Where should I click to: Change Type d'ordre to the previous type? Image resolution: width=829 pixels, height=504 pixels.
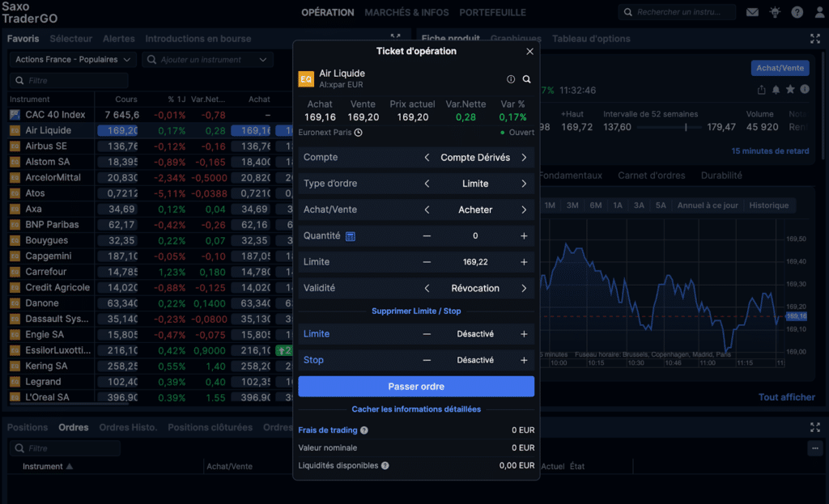(427, 184)
